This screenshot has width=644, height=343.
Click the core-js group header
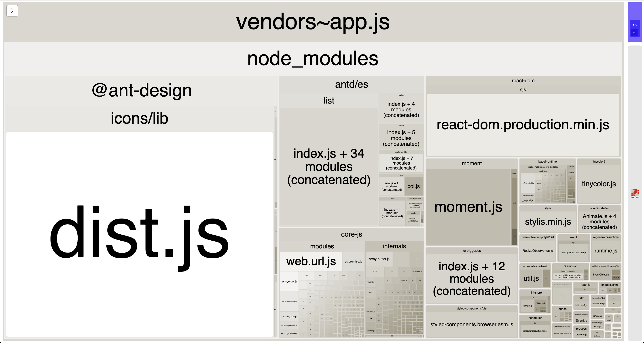(x=351, y=234)
